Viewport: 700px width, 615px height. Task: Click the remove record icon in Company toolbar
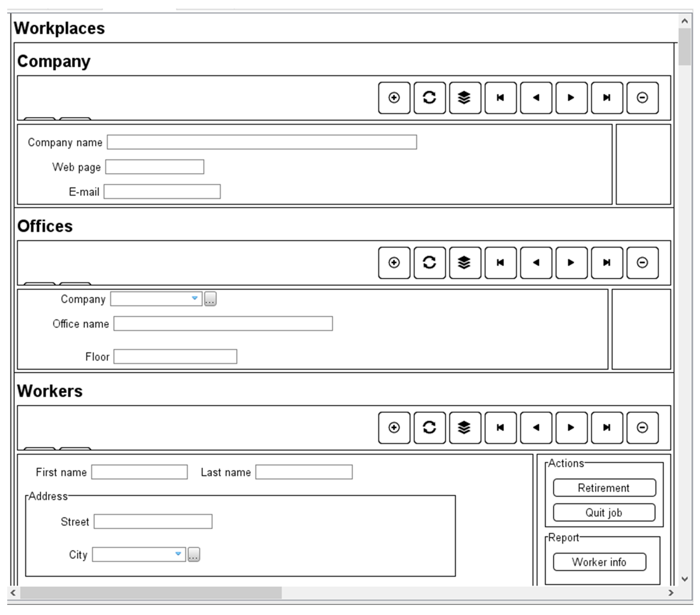(x=642, y=98)
